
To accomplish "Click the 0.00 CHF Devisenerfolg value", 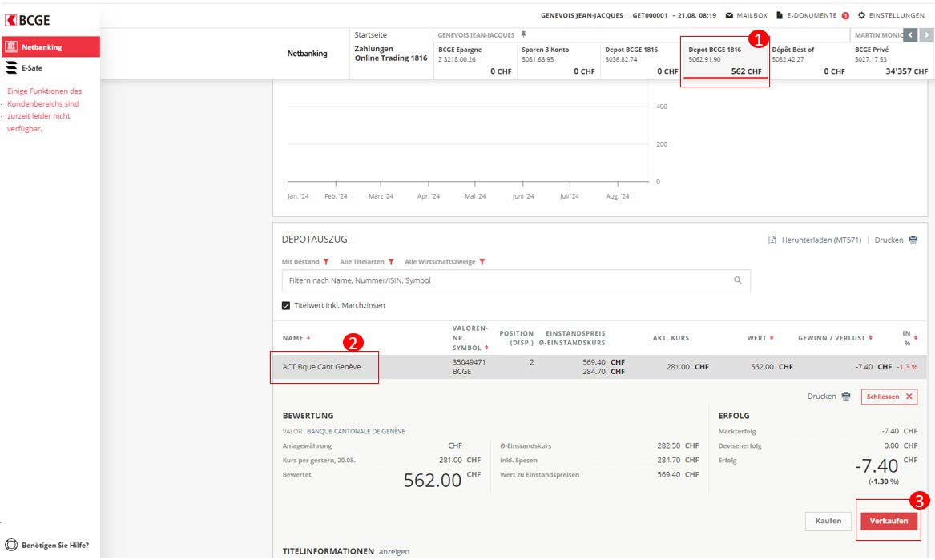I will pyautogui.click(x=901, y=445).
